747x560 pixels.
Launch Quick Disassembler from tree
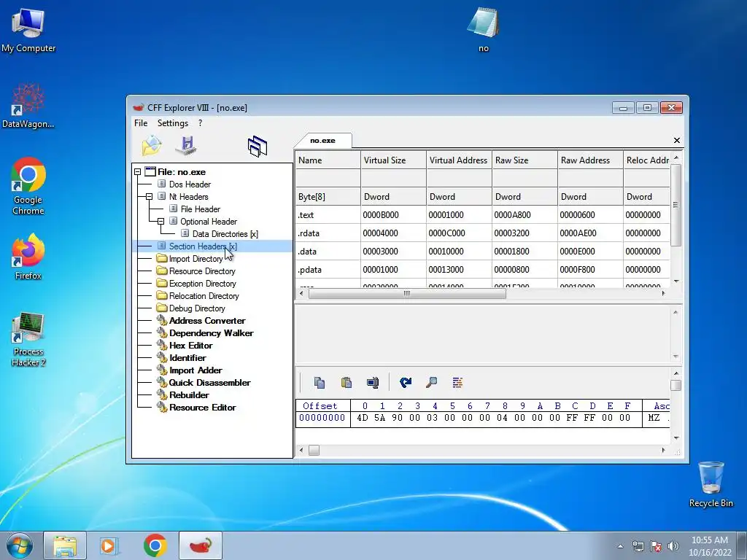pos(209,382)
